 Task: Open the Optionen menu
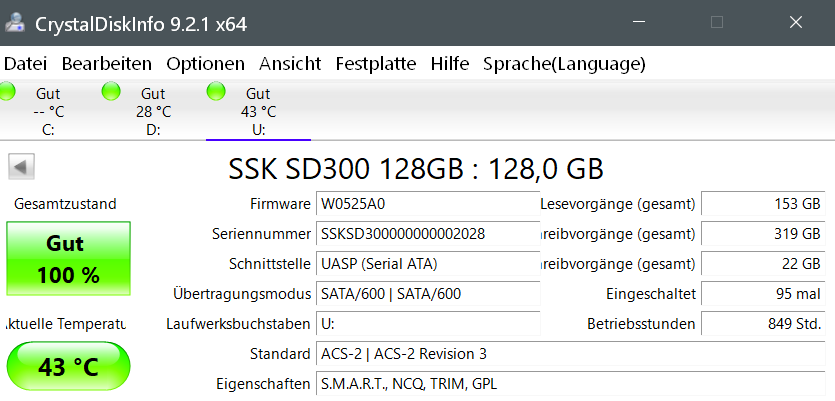coord(205,63)
